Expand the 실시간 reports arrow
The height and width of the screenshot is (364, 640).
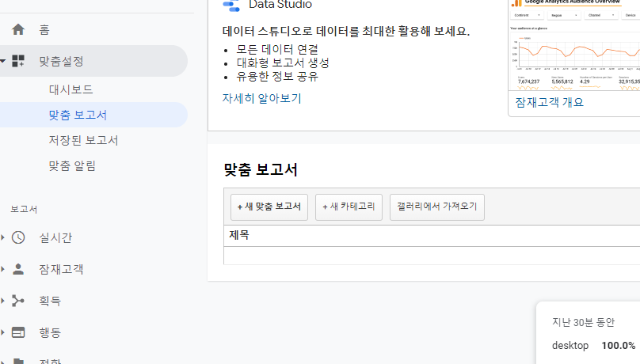pos(3,237)
